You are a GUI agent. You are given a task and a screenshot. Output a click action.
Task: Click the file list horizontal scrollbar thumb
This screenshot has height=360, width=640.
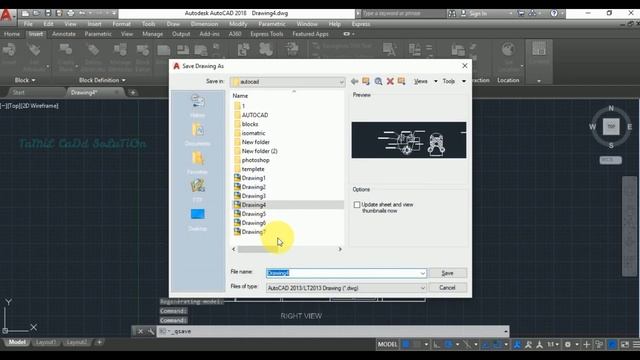(258, 249)
